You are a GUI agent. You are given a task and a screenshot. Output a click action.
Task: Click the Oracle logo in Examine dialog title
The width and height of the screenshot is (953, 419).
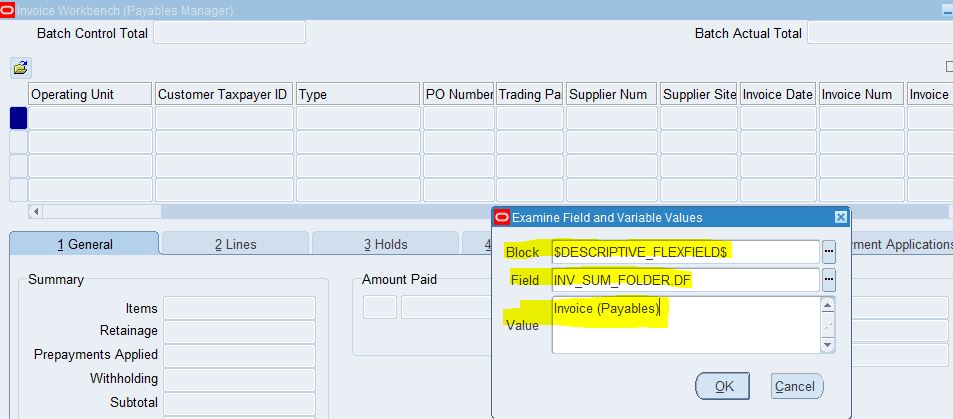[x=502, y=217]
